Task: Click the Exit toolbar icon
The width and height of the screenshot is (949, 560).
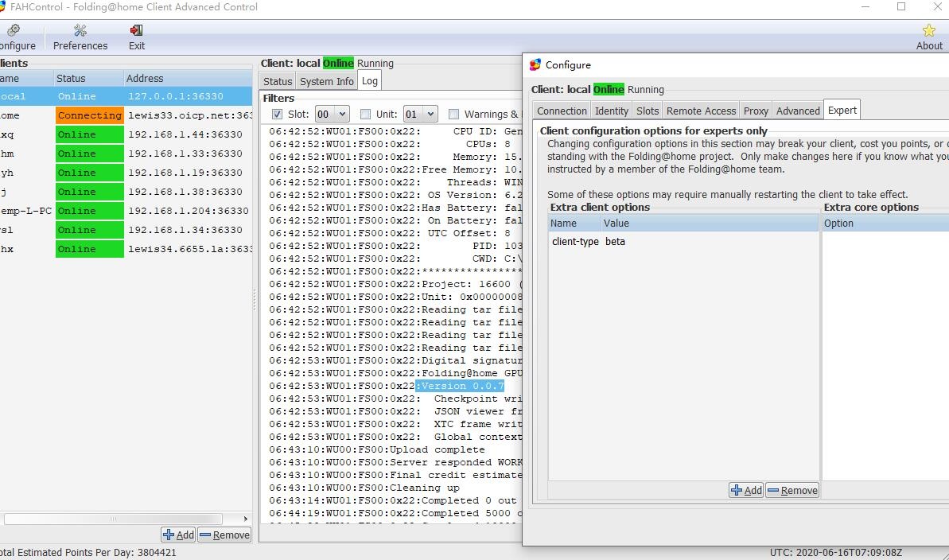Action: tap(137, 37)
